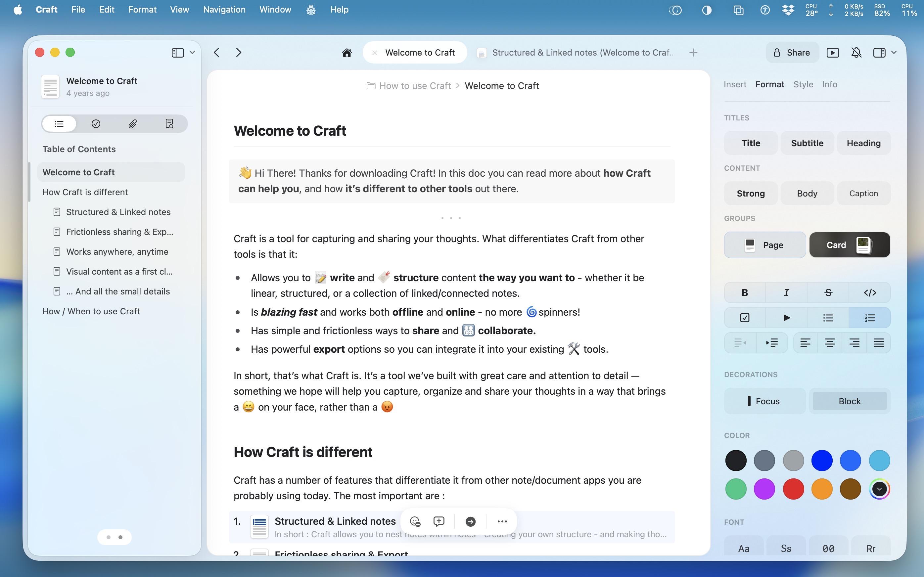Apply the Caption content style

pos(864,194)
